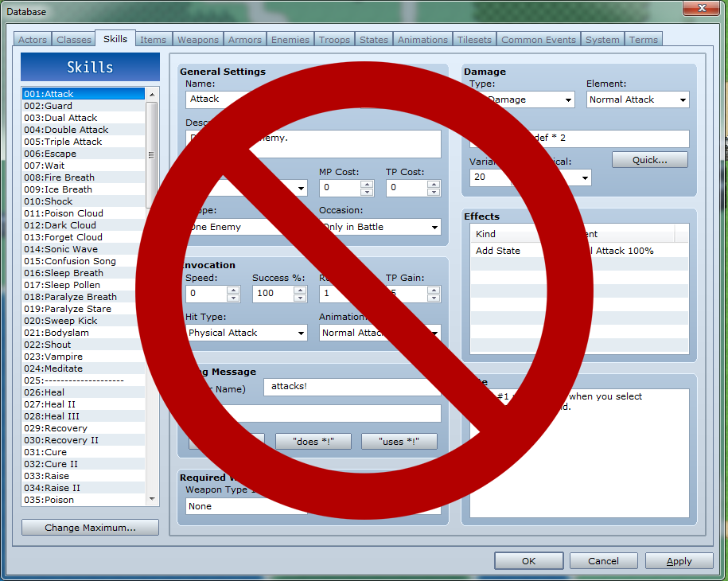Go to the Actors tab
Image resolution: width=728 pixels, height=581 pixels.
[x=33, y=40]
